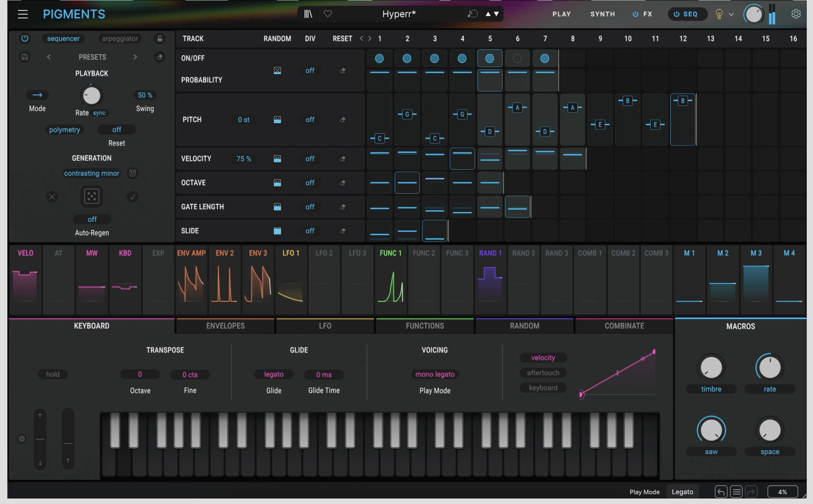
Task: Open the contrasting minor scale dropdown
Action: point(92,173)
